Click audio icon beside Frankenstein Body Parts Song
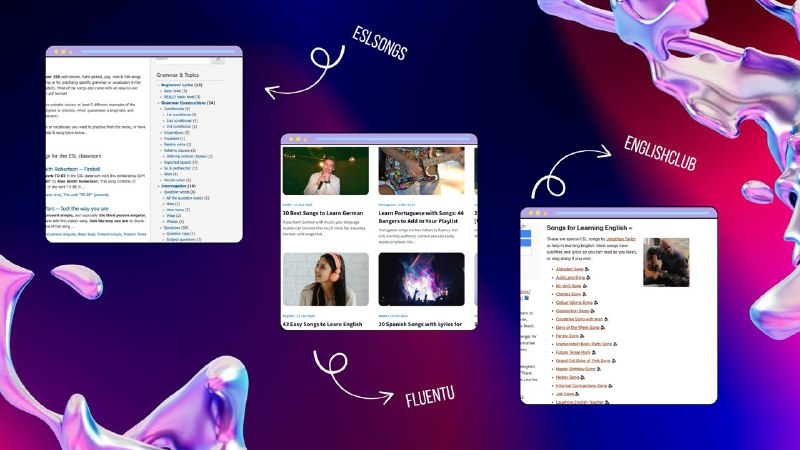Viewport: 800px width, 450px height. 615,344
